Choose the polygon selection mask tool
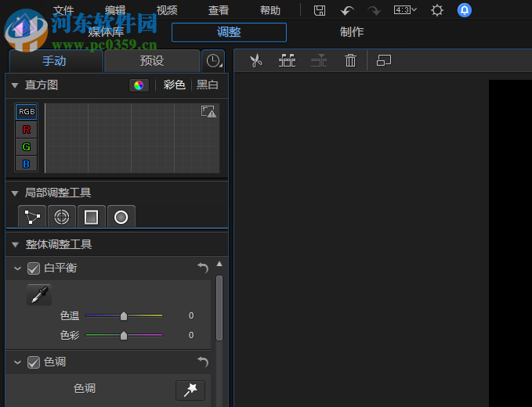The image size is (532, 407). pyautogui.click(x=32, y=217)
